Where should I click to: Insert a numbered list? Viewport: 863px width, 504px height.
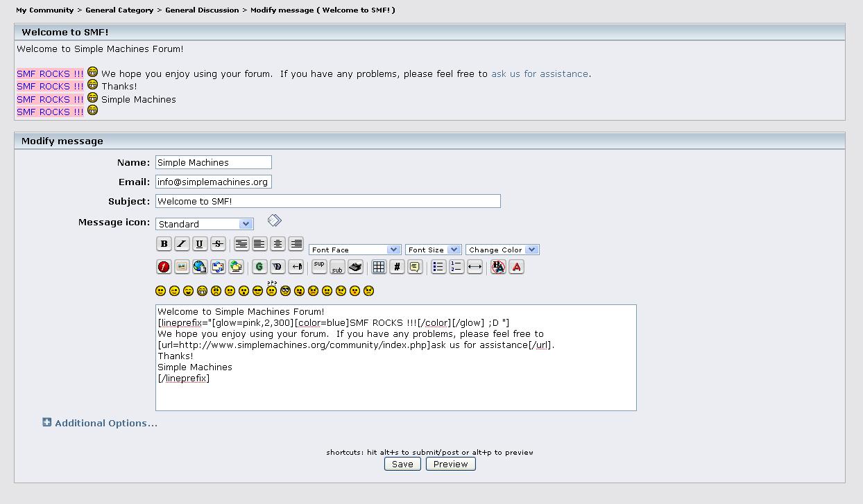456,267
